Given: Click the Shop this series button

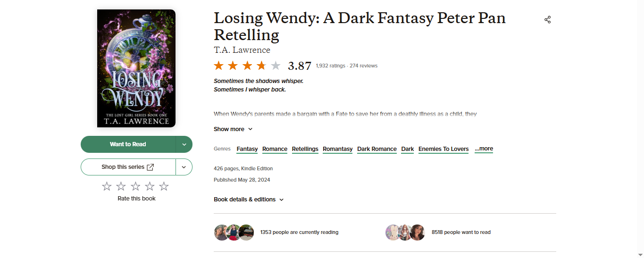Looking at the screenshot, I should click(x=128, y=167).
